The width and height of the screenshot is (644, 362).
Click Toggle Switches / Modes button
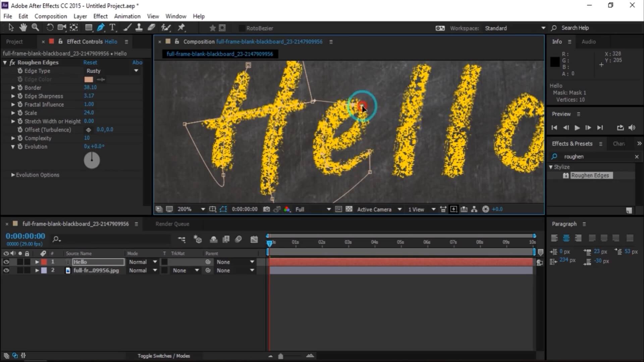(164, 356)
